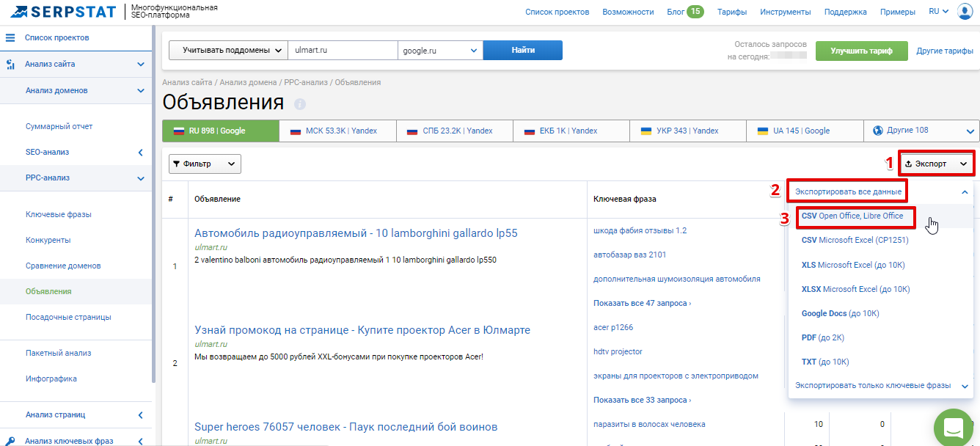Screen dimensions: 980x446
Task: Open the Учитывать поддомены dropdown
Action: tap(228, 51)
